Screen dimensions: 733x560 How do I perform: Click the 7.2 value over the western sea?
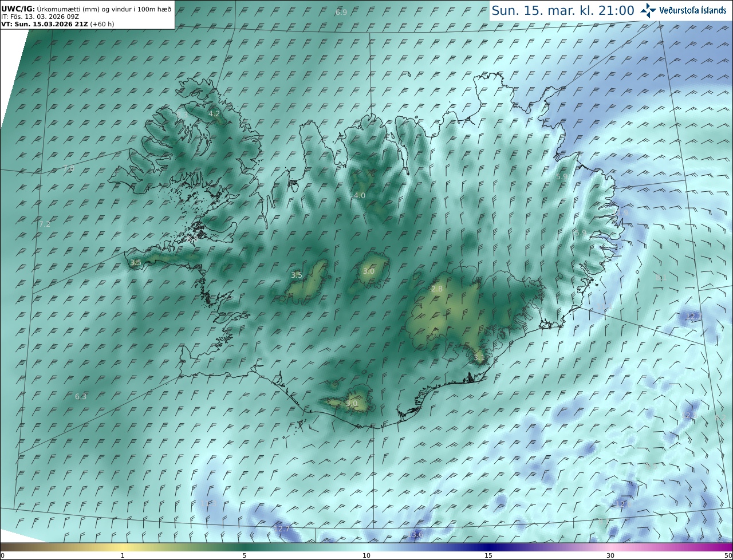click(45, 224)
